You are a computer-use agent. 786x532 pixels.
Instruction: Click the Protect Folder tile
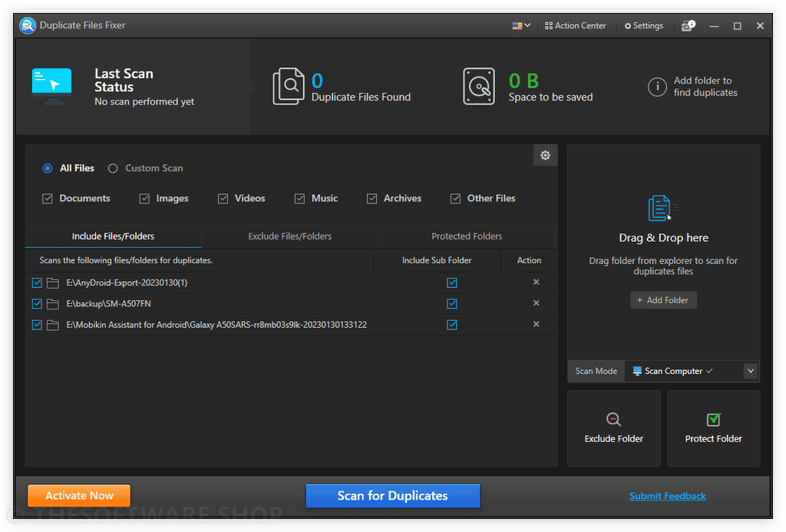713,428
